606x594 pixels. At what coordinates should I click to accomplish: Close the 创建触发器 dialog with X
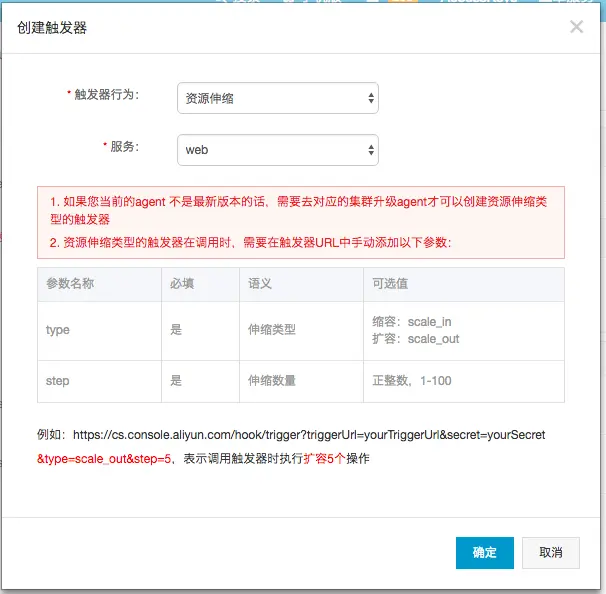[576, 27]
